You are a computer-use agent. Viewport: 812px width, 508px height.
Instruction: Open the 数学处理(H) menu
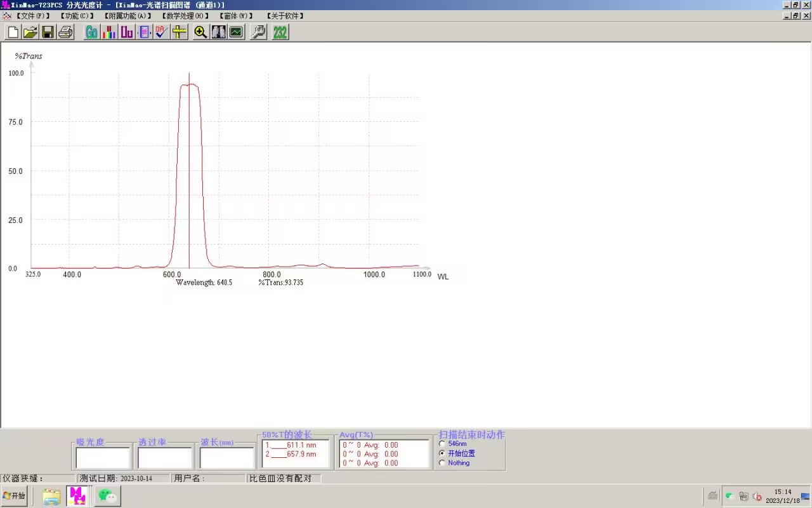185,16
